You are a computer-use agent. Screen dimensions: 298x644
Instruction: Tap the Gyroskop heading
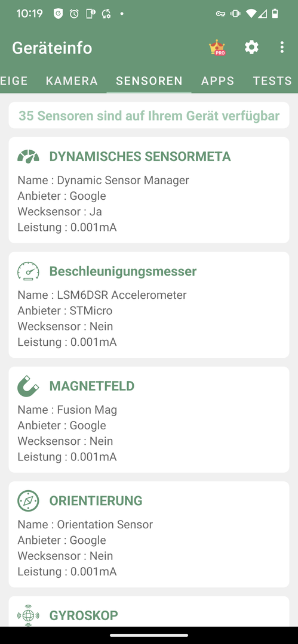click(84, 615)
